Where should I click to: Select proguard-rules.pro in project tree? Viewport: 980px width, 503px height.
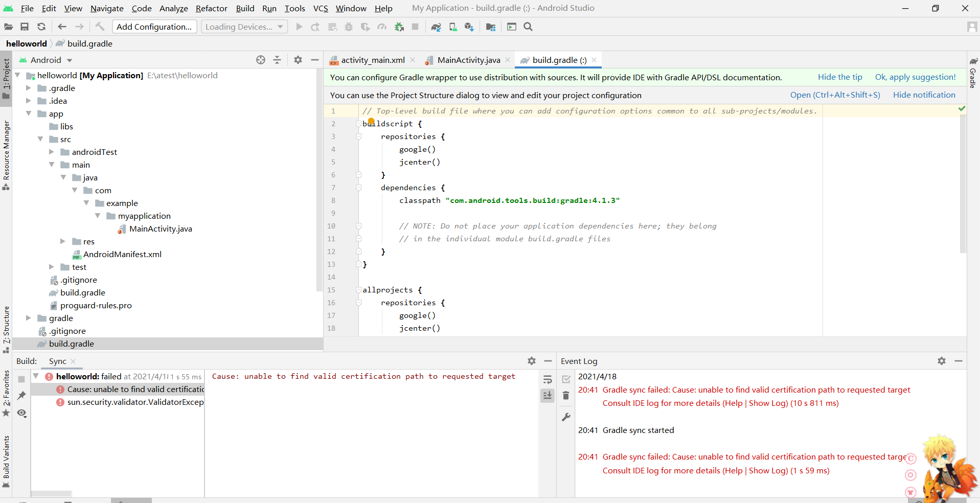tap(96, 305)
